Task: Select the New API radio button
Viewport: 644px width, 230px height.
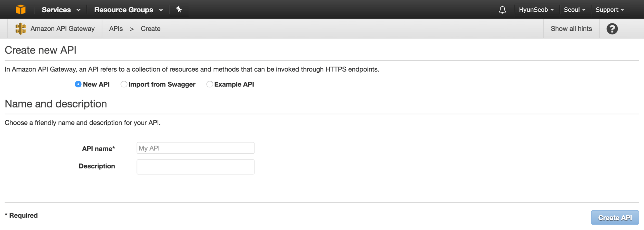Action: pos(78,84)
